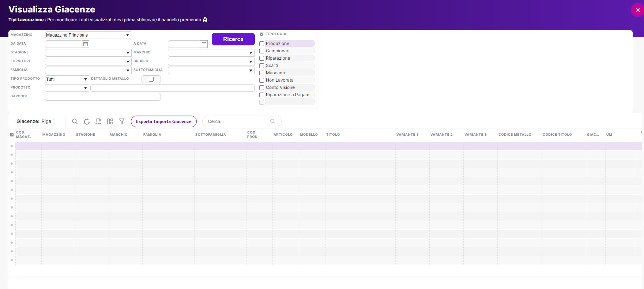The height and width of the screenshot is (289, 644).
Task: Open the Tipo Prodotto dropdown showing Tutti
Action: [x=85, y=79]
